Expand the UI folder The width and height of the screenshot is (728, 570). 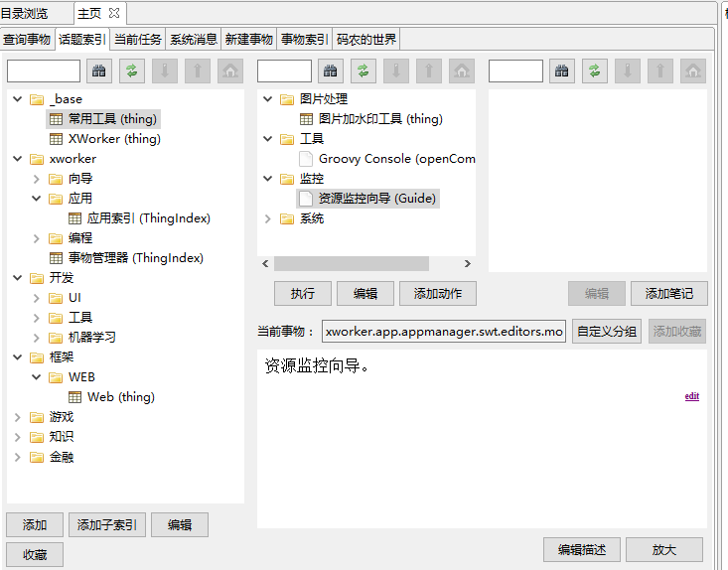(x=36, y=298)
